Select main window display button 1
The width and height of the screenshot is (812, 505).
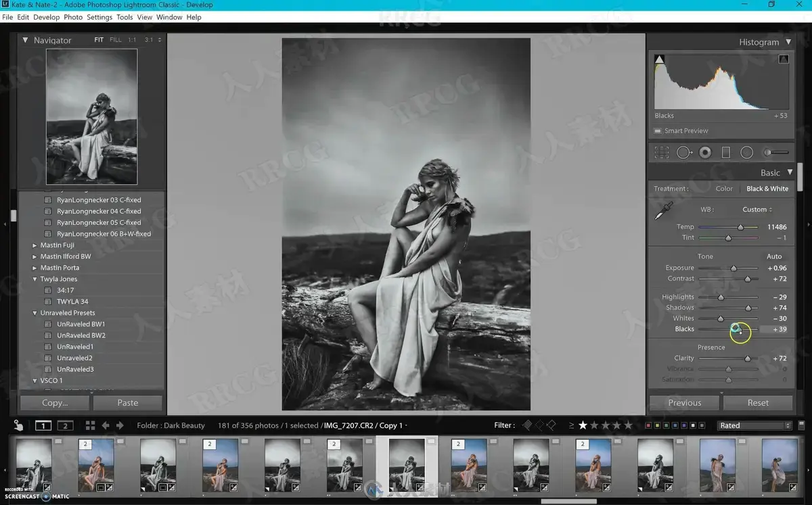coord(43,425)
